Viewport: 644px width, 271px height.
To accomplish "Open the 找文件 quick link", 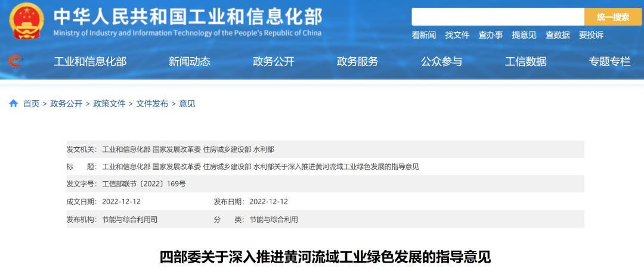I will [457, 35].
